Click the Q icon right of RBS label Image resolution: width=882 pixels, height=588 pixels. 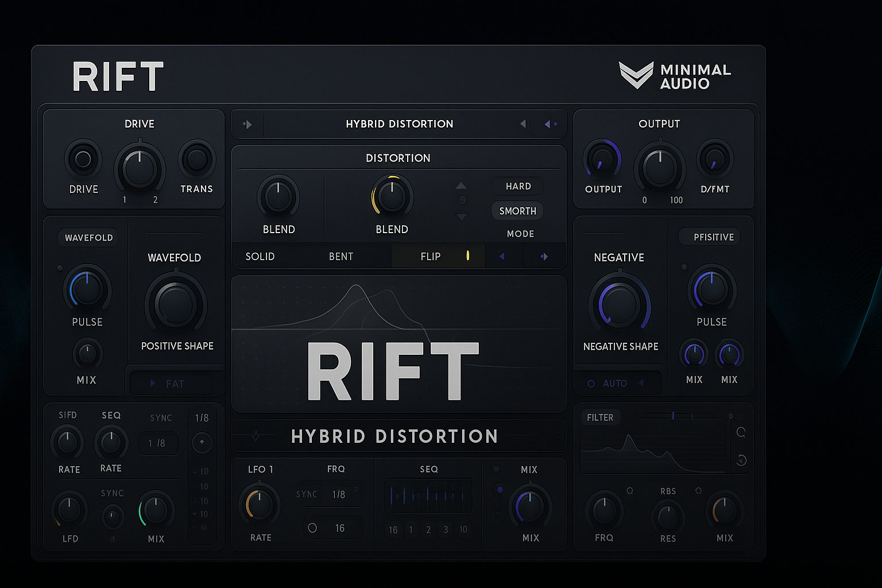(x=698, y=490)
